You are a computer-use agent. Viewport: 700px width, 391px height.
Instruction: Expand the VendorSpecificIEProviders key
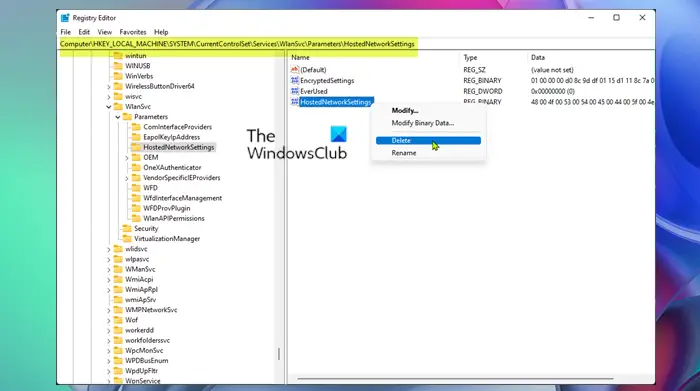pos(127,178)
